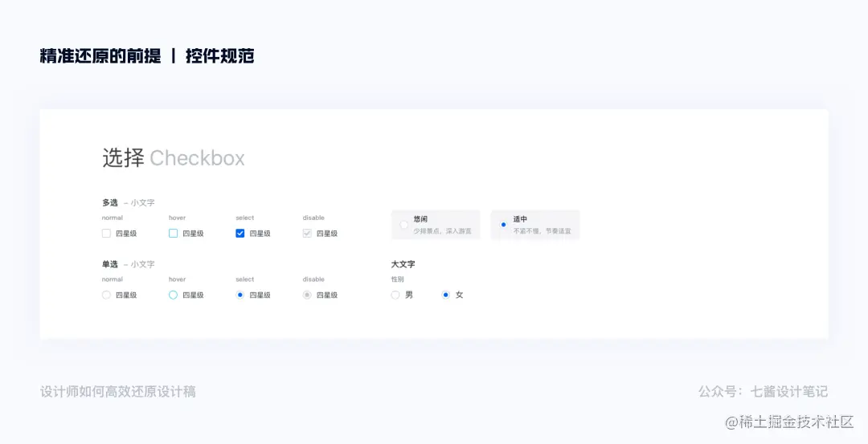Select the normal-state 四星级 radio in 单选
This screenshot has height=444, width=868.
[106, 295]
